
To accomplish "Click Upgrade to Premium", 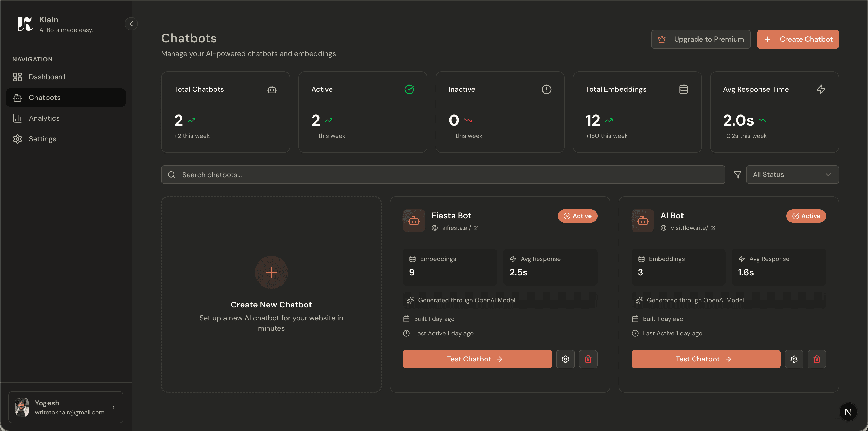I will [701, 39].
